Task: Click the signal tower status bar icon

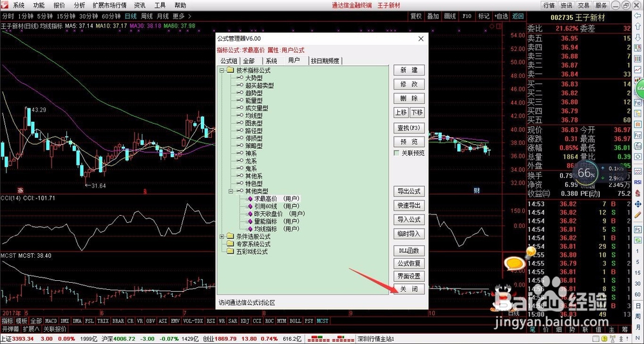Action: click(x=612, y=339)
